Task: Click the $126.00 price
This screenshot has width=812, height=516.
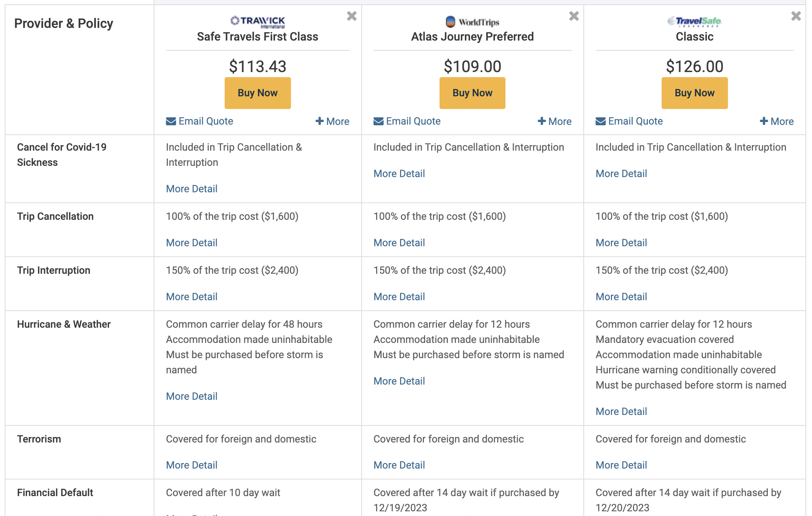Action: [695, 66]
